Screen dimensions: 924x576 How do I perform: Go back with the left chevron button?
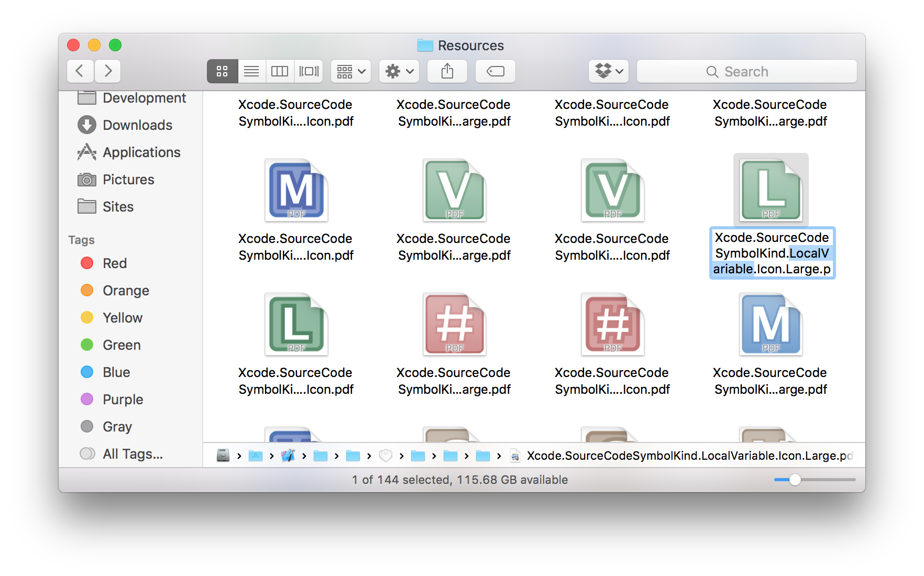[80, 71]
